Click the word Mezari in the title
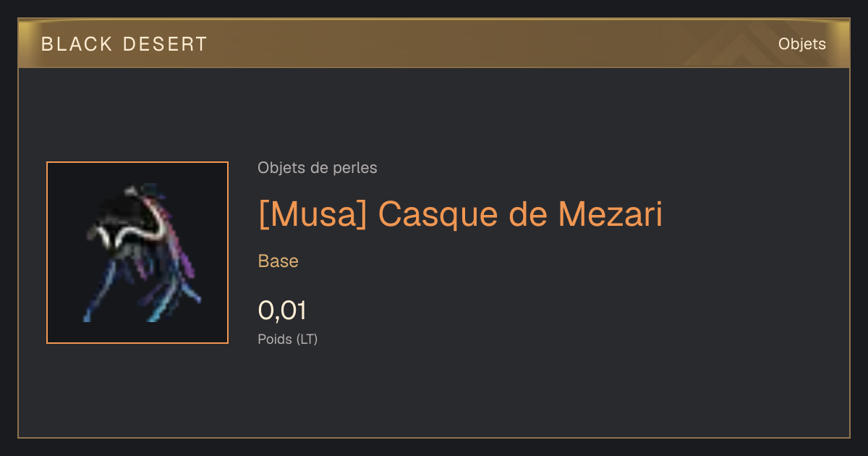Viewport: 868px width, 456px height. click(610, 214)
